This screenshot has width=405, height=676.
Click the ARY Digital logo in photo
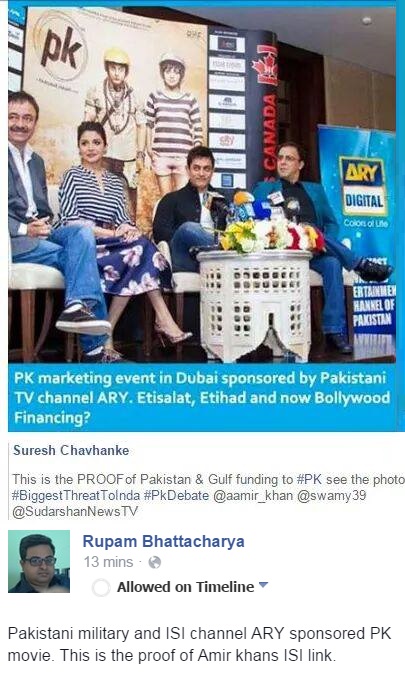click(x=363, y=187)
